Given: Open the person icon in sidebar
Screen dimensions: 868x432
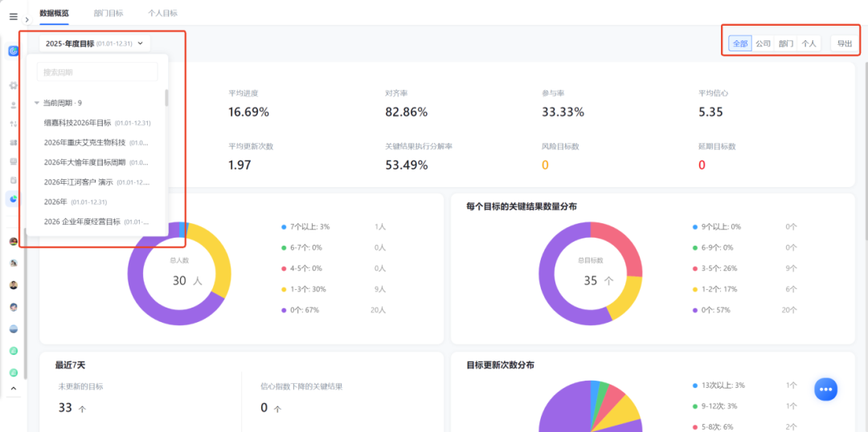Looking at the screenshot, I should [x=14, y=104].
